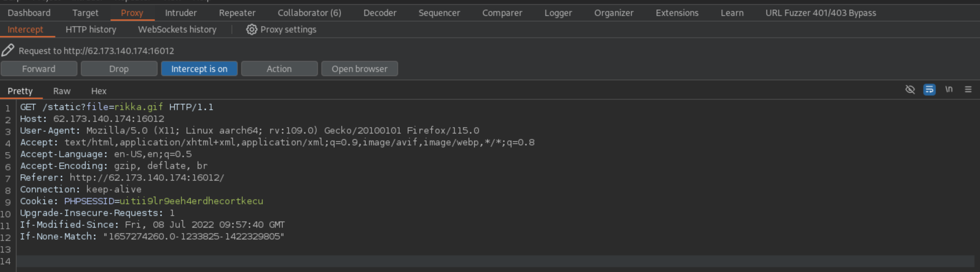Toggle word wrap icon in editor
This screenshot has height=272, width=980.
(929, 90)
